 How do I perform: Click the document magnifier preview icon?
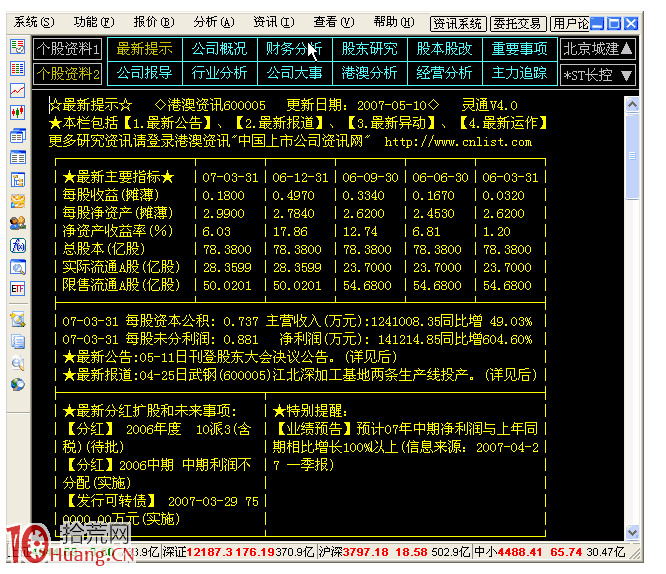click(x=17, y=363)
